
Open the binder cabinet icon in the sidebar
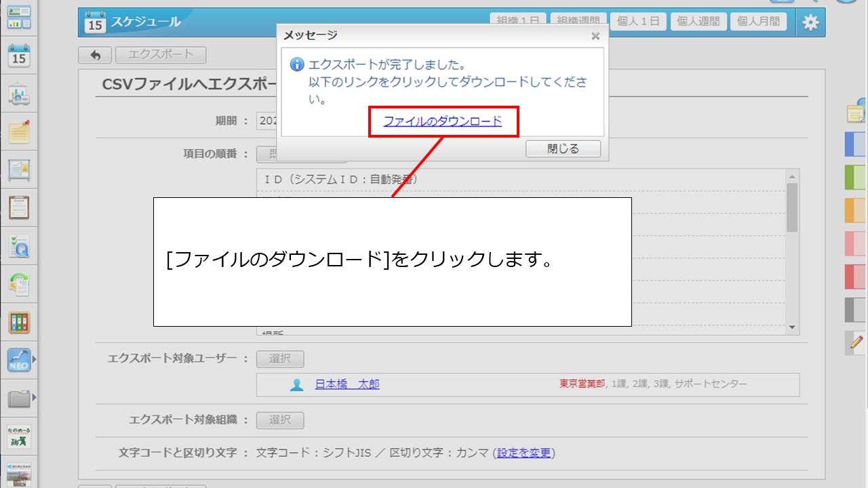pos(19,322)
